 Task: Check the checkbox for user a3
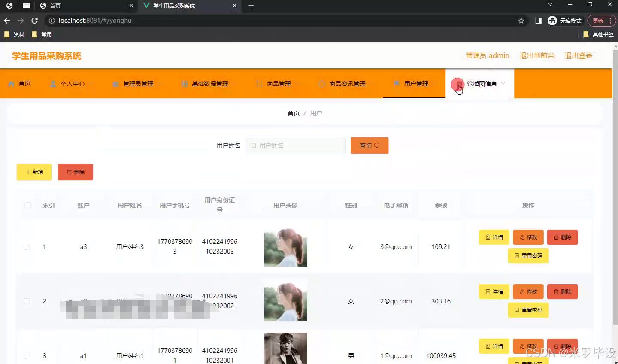pos(27,246)
